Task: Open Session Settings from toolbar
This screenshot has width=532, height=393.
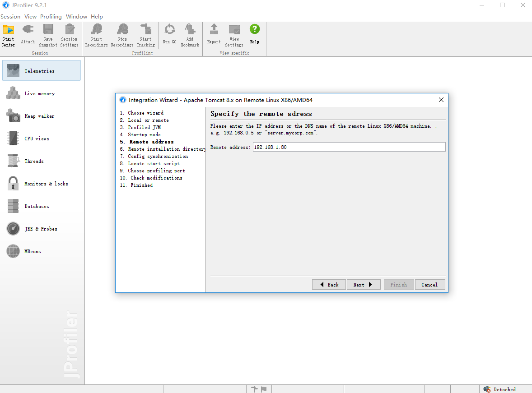Action: [69, 35]
